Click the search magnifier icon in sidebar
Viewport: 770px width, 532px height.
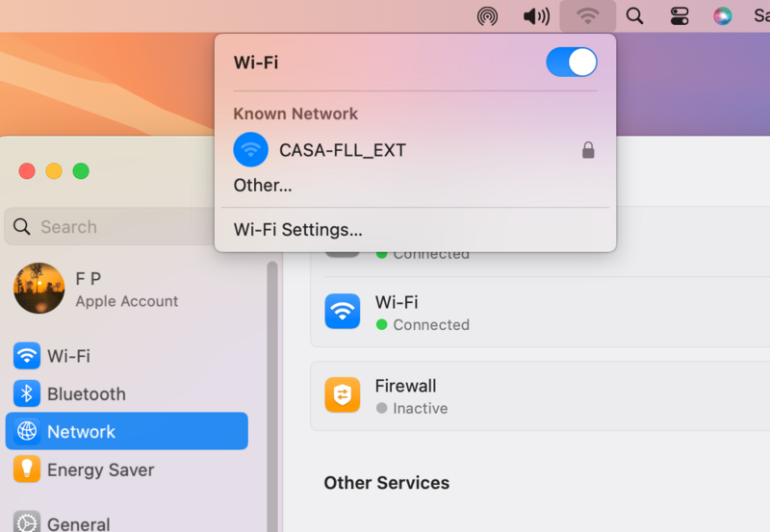tap(21, 227)
